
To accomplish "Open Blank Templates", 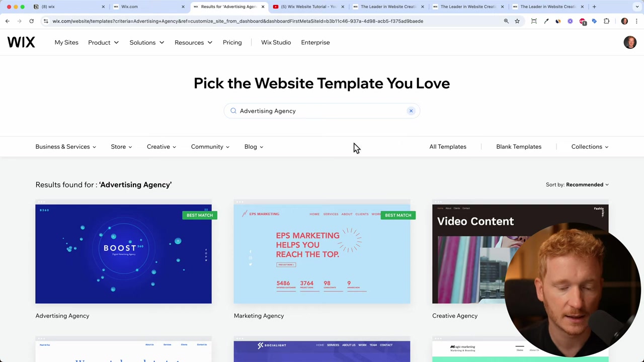I will click(519, 147).
